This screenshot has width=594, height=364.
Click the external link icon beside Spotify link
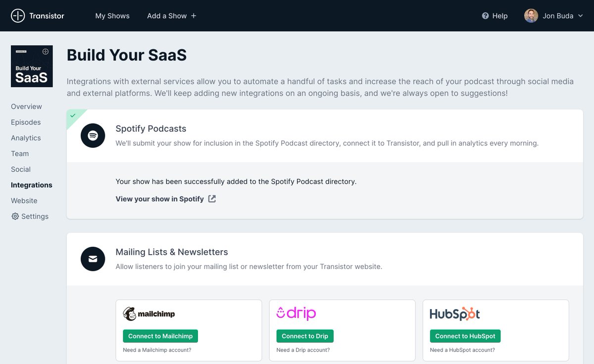[x=212, y=199]
